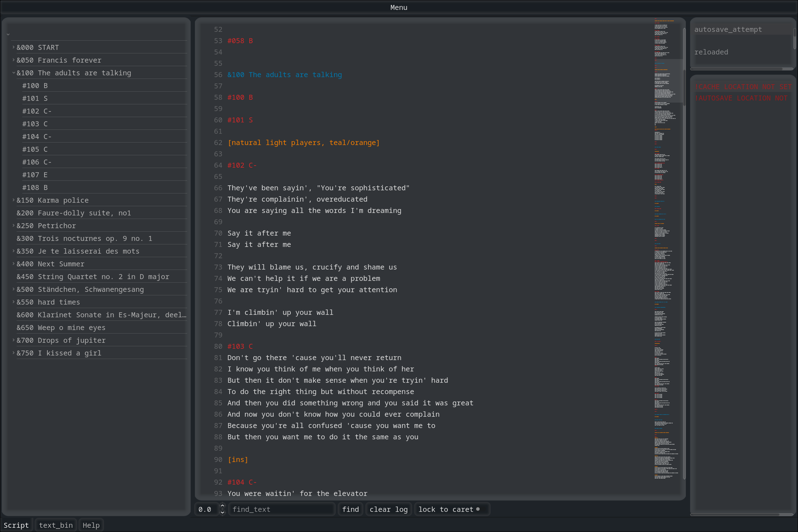Select '&450 String Quartet no. 2' entry

(93, 276)
